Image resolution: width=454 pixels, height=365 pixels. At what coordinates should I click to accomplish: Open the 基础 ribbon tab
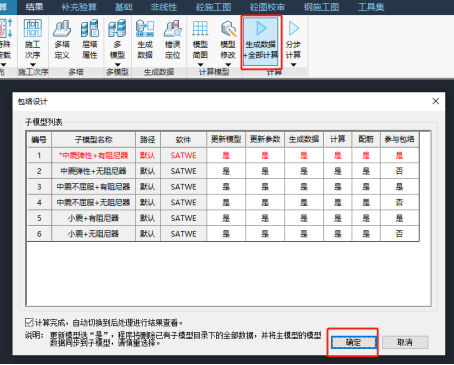coord(124,7)
